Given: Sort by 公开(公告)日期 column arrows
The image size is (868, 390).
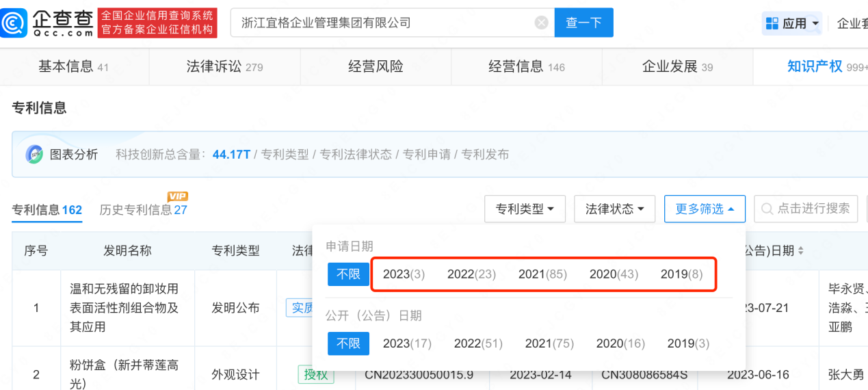Looking at the screenshot, I should tap(801, 251).
